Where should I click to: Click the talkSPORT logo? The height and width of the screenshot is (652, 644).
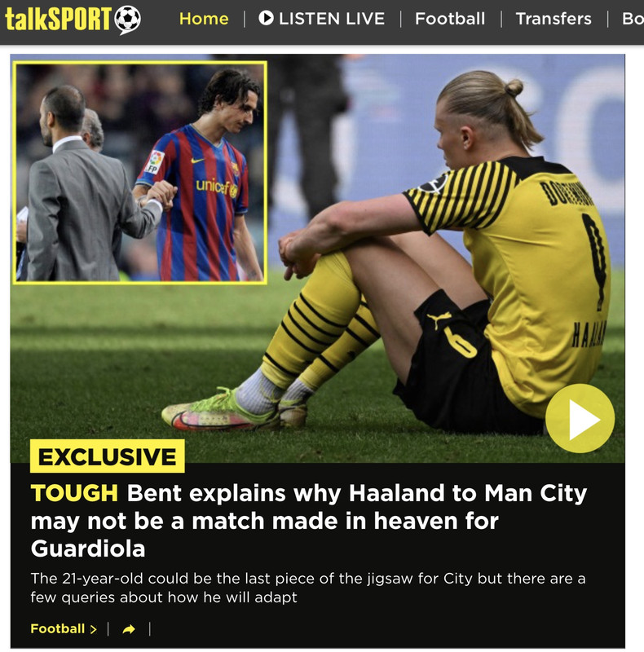73,19
